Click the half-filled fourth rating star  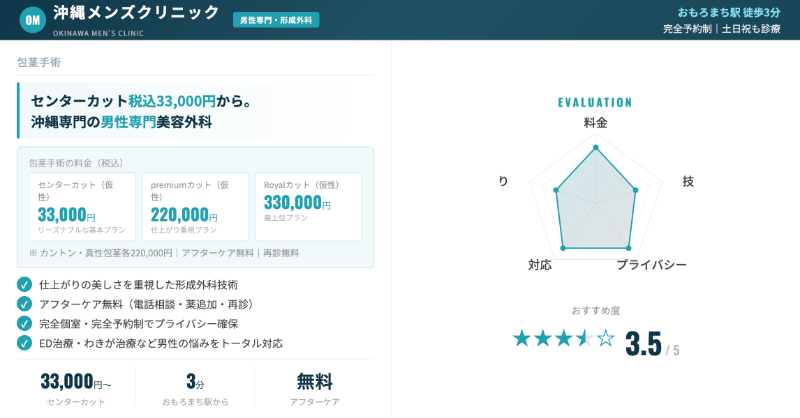tap(584, 338)
